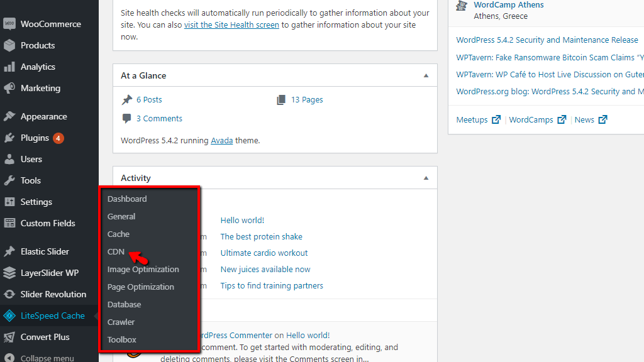This screenshot has height=362, width=644.
Task: Click the external link icon next to News
Action: 603,119
